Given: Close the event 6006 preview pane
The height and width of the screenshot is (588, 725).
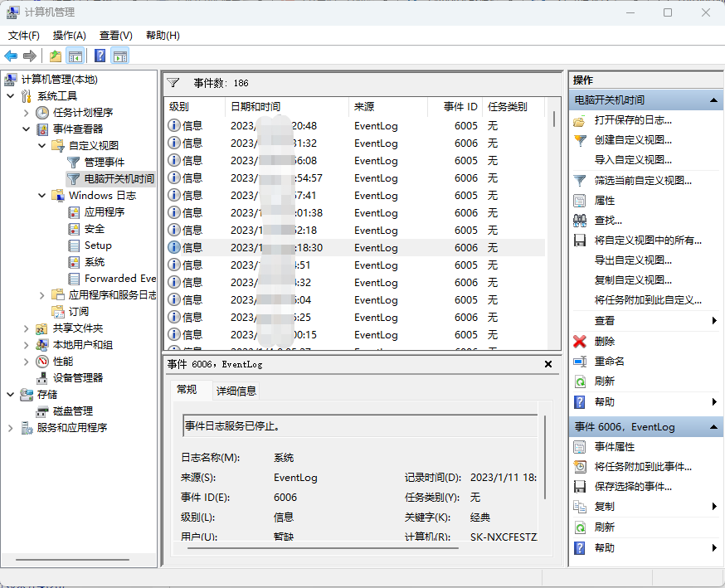Looking at the screenshot, I should click(x=548, y=364).
